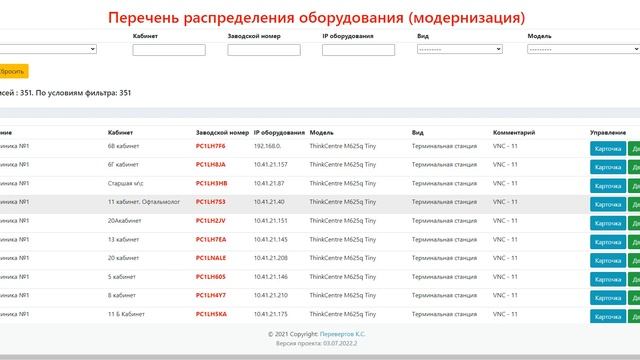Viewport: 640px width, 360px height.
Task: Select the 11 кабинет. Офтальмолог cell
Action: pos(144,202)
